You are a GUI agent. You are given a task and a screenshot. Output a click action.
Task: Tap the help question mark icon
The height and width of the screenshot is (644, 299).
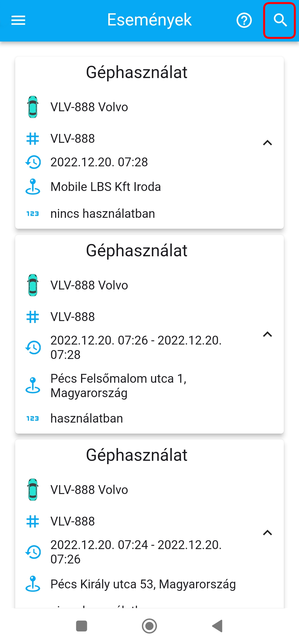click(244, 20)
